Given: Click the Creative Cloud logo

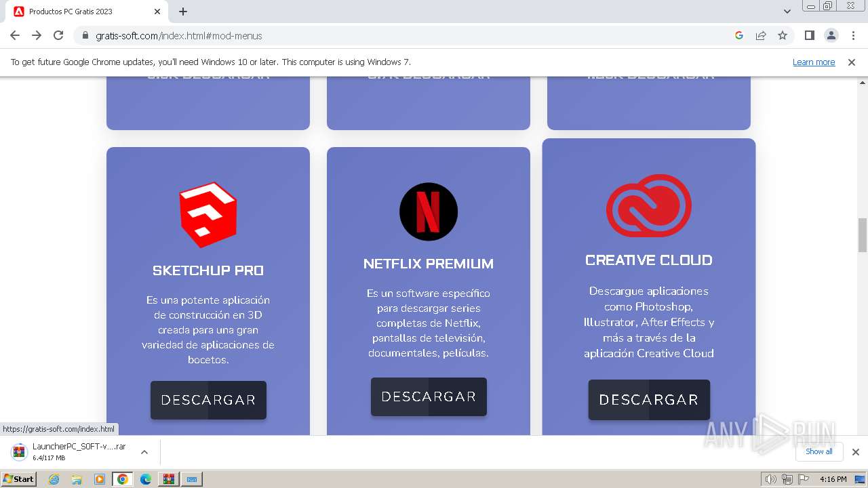Looking at the screenshot, I should 649,206.
